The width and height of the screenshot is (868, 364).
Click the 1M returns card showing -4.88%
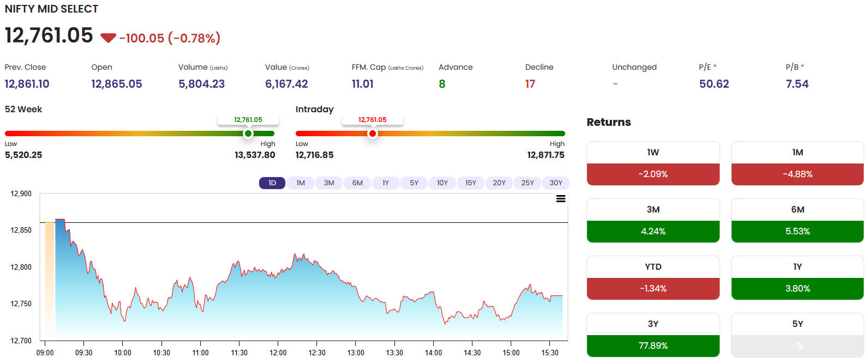tap(798, 163)
